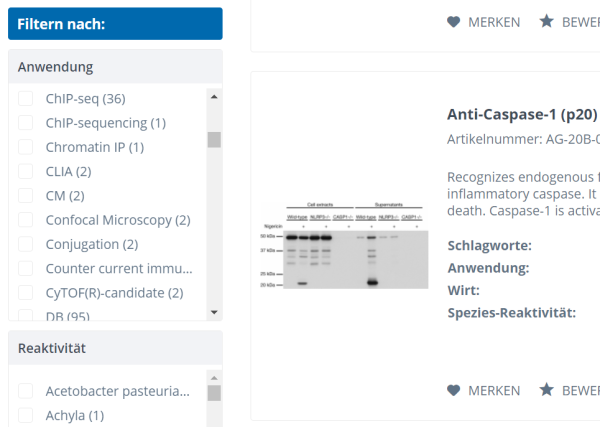
Task: Click the star icon in the top card
Action: tap(546, 21)
